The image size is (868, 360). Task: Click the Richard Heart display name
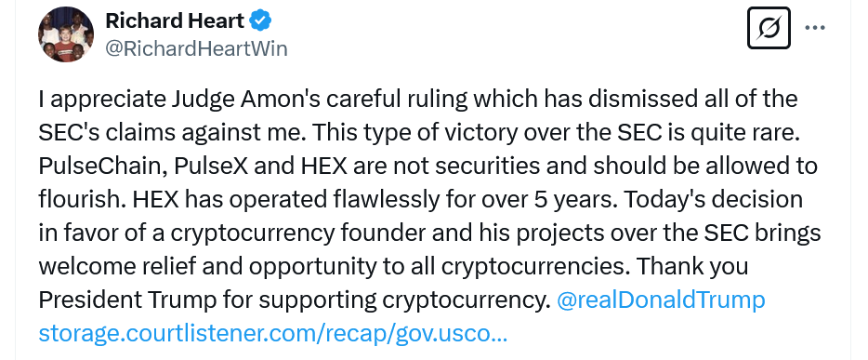click(175, 21)
